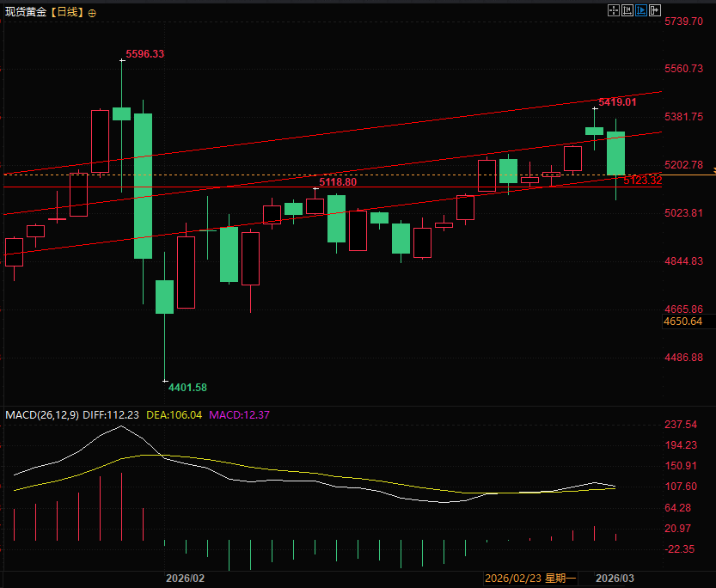716x588 pixels.
Task: Click the 2026/02 date label on time axis
Action: (185, 578)
